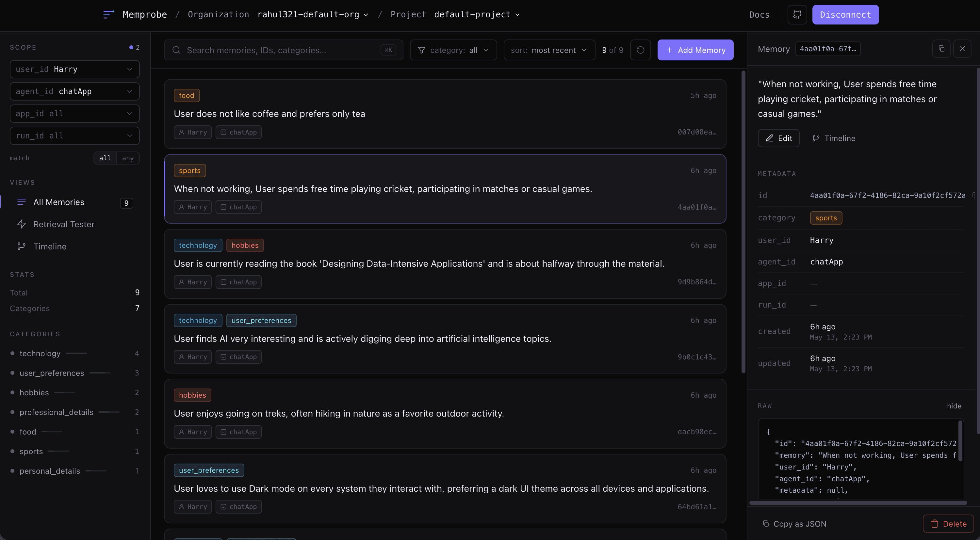Click the user_preferences tag on Dark mode memory
Image resolution: width=980 pixels, height=540 pixels.
[209, 470]
